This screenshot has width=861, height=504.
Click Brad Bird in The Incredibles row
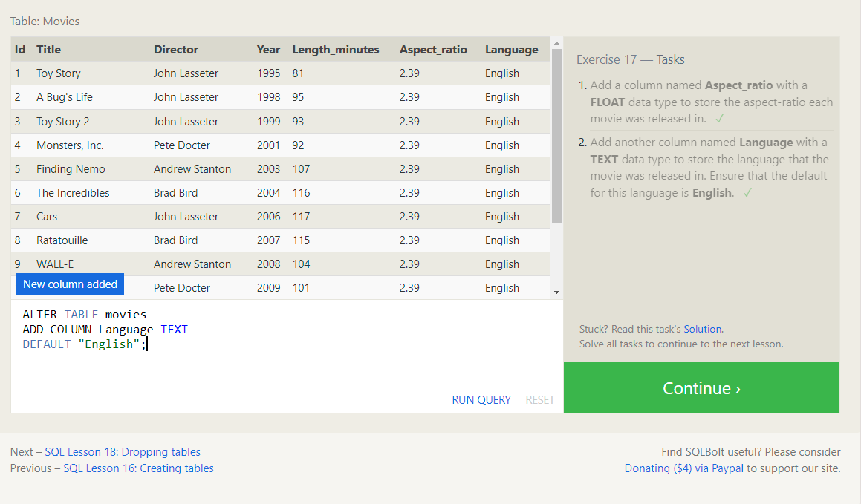[x=176, y=192]
